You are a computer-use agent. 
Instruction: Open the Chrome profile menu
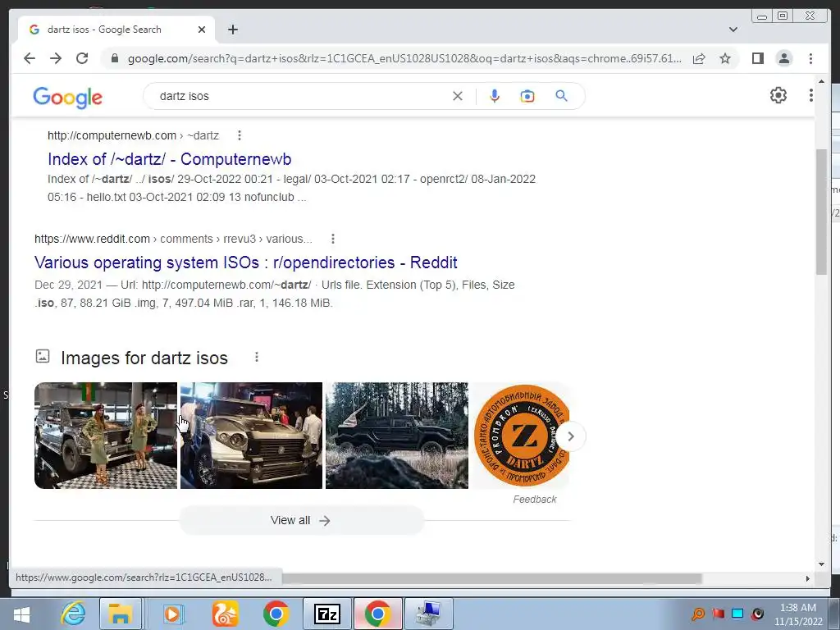[783, 58]
